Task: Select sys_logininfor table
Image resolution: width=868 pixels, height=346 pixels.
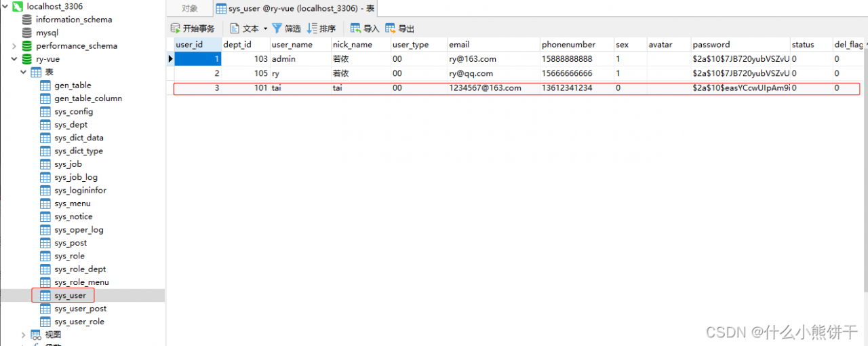Action: pos(80,191)
